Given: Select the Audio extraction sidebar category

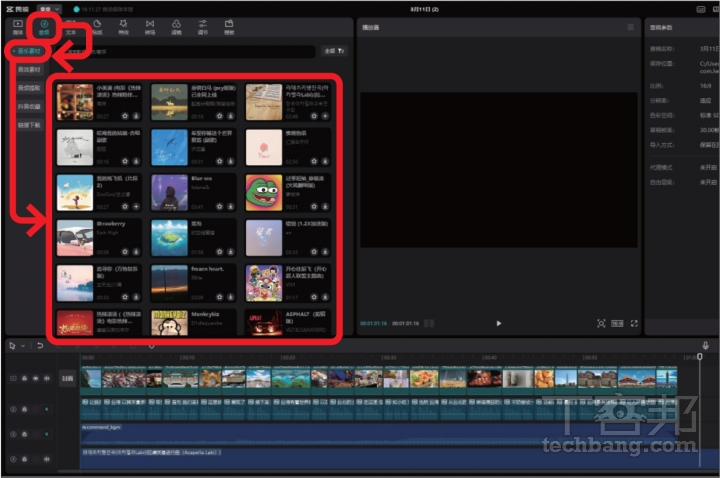Looking at the screenshot, I should (29, 88).
